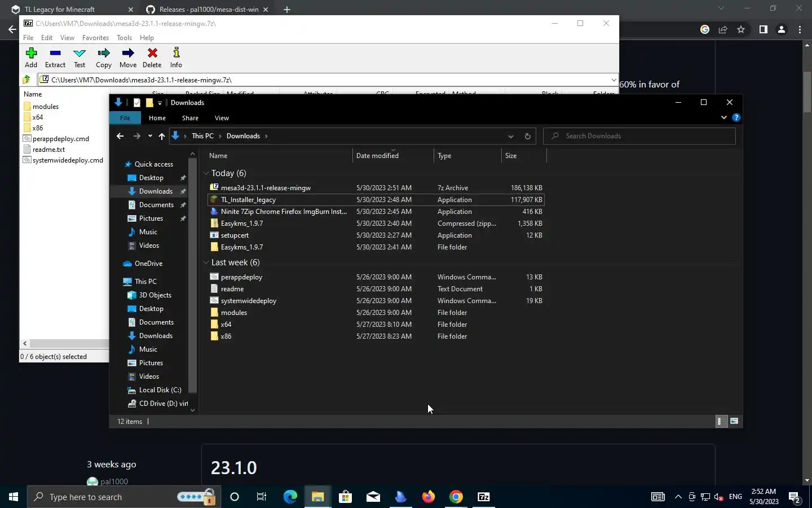Show hidden system tray icons
The width and height of the screenshot is (812, 508).
coord(678,497)
